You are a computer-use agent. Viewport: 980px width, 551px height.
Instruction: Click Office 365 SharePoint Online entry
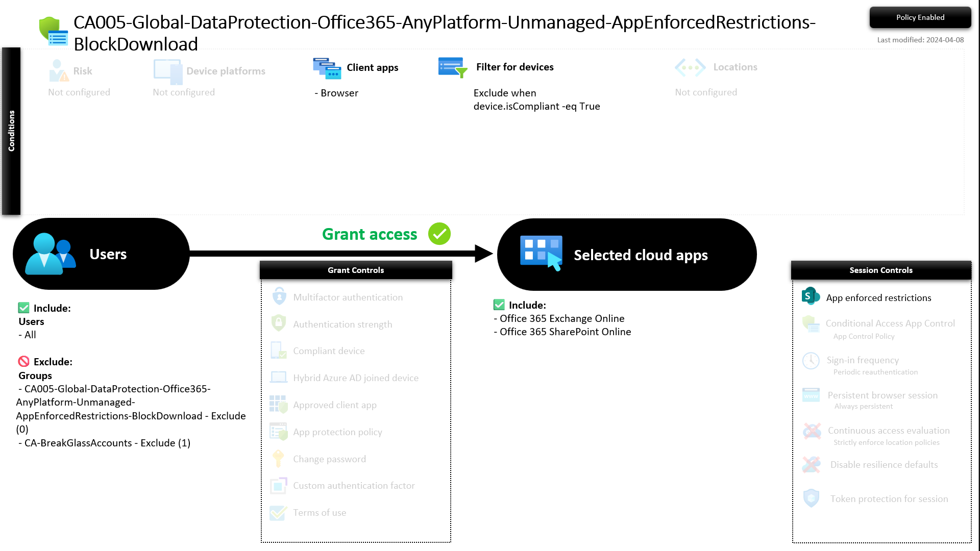click(562, 332)
